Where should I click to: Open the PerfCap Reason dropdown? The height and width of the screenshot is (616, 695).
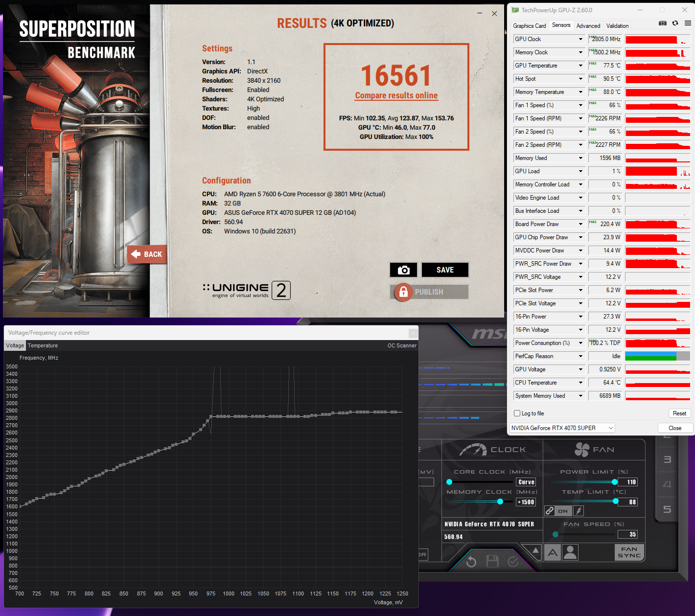pos(581,356)
